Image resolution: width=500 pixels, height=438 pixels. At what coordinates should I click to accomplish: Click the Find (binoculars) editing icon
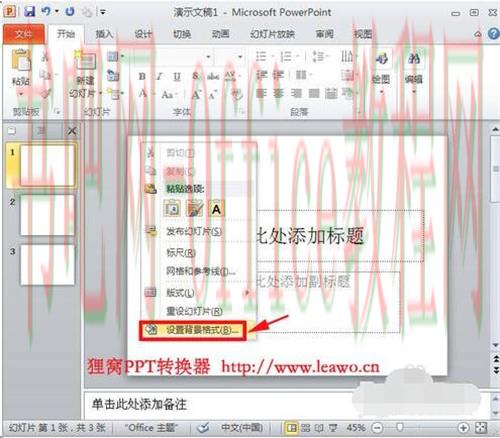pos(414,59)
